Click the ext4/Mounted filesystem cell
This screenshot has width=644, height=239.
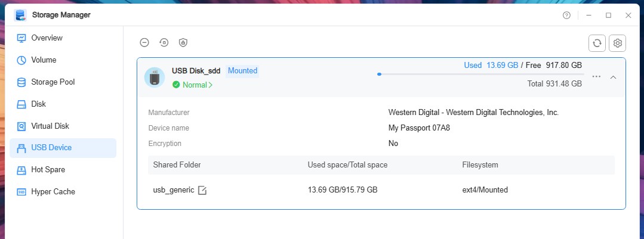pos(485,190)
